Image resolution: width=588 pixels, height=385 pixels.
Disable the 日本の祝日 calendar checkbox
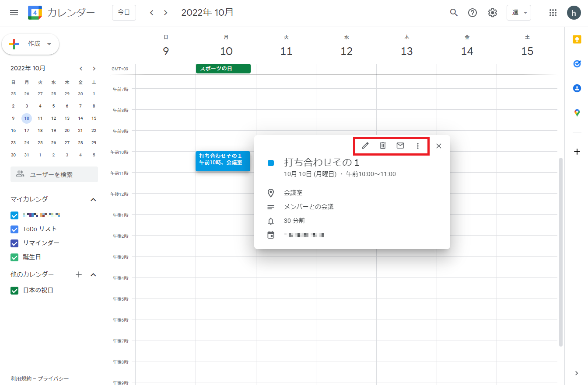(x=14, y=291)
